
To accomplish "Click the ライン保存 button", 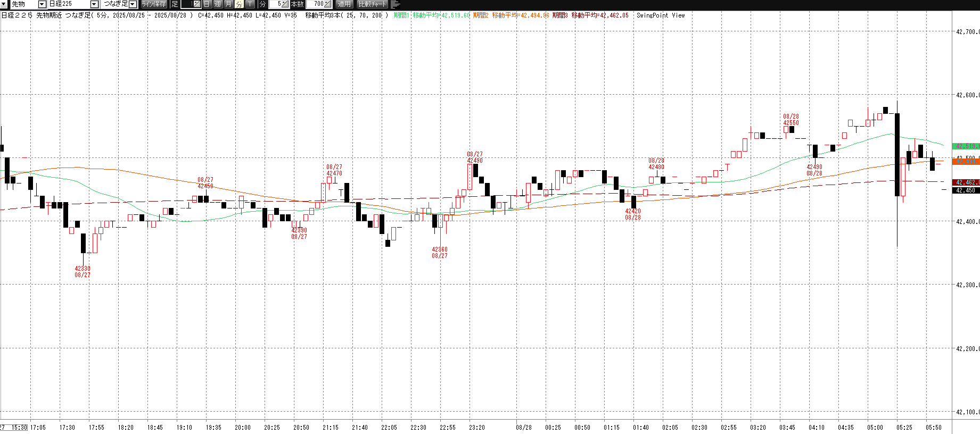I will point(154,4).
